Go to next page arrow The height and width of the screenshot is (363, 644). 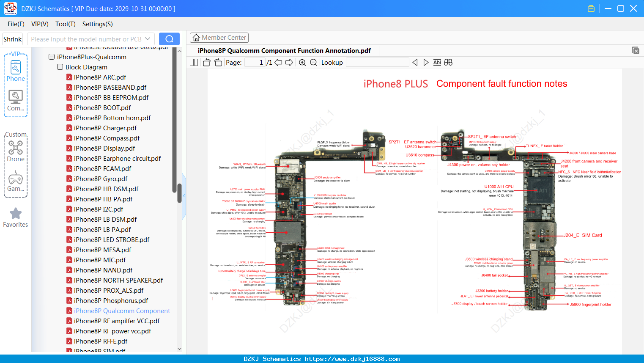tap(289, 63)
